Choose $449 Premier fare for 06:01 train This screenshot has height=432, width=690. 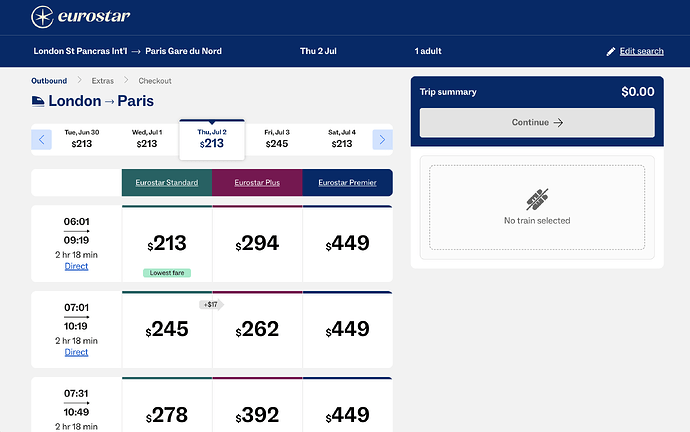347,243
